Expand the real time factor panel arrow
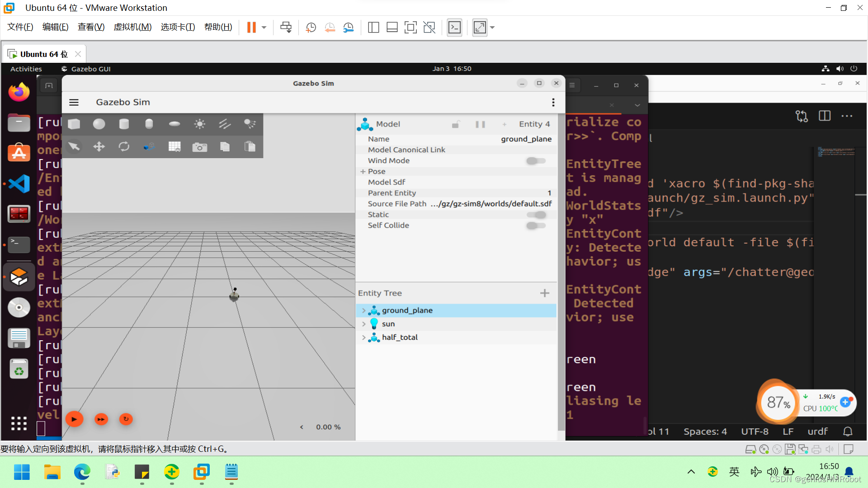 pos(302,427)
